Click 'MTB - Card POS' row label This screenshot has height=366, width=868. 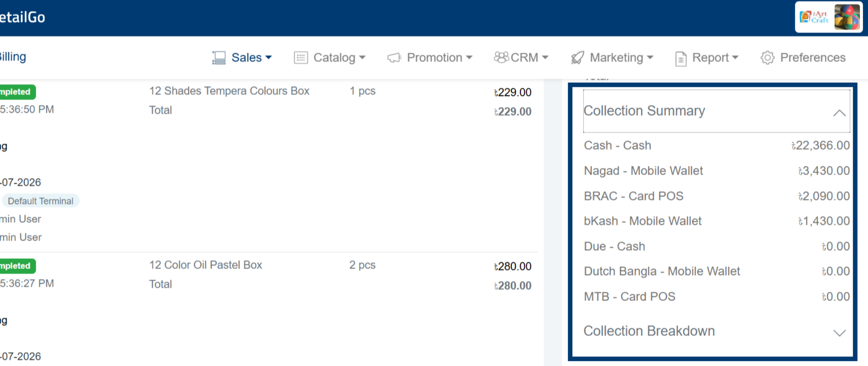[629, 297]
